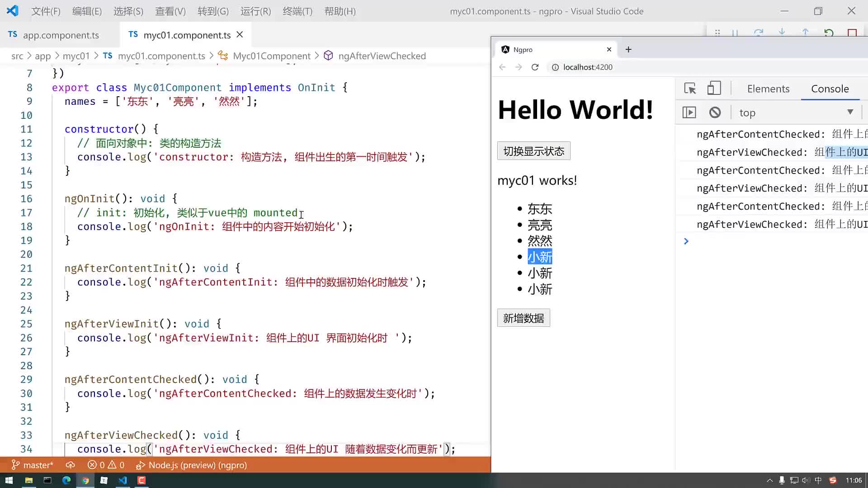Click the volume tray icon

(806, 480)
